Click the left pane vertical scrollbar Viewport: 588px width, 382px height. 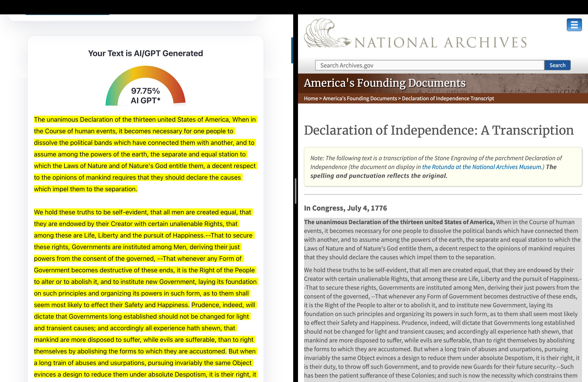coord(292,50)
